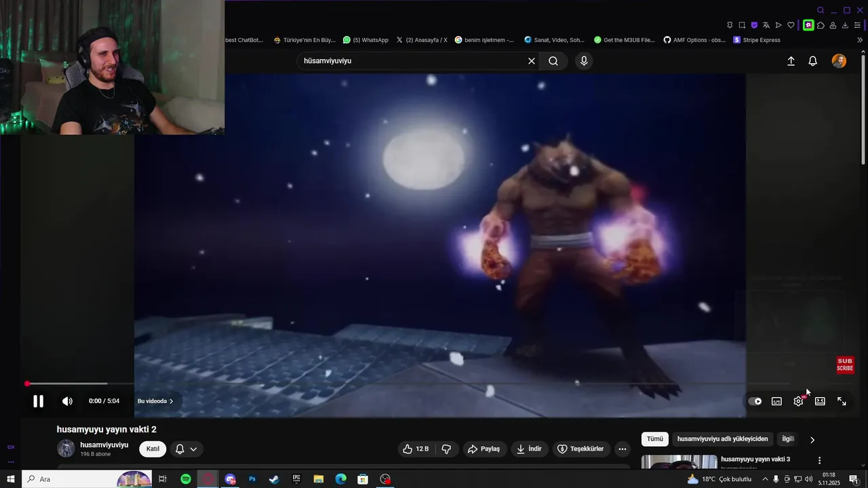Open the purple ad-blocker shield icon
Image resolution: width=868 pixels, height=488 pixels.
click(754, 25)
